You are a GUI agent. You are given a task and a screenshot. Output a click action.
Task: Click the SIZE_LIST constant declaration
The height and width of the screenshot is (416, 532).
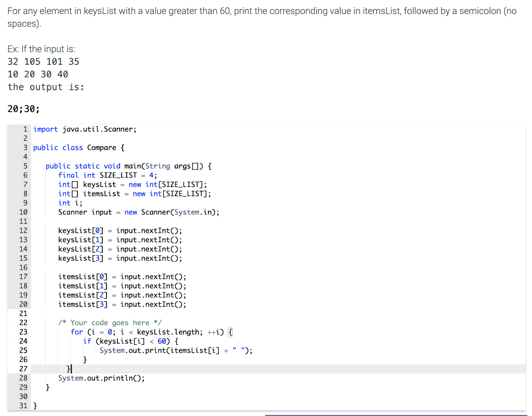pyautogui.click(x=104, y=175)
